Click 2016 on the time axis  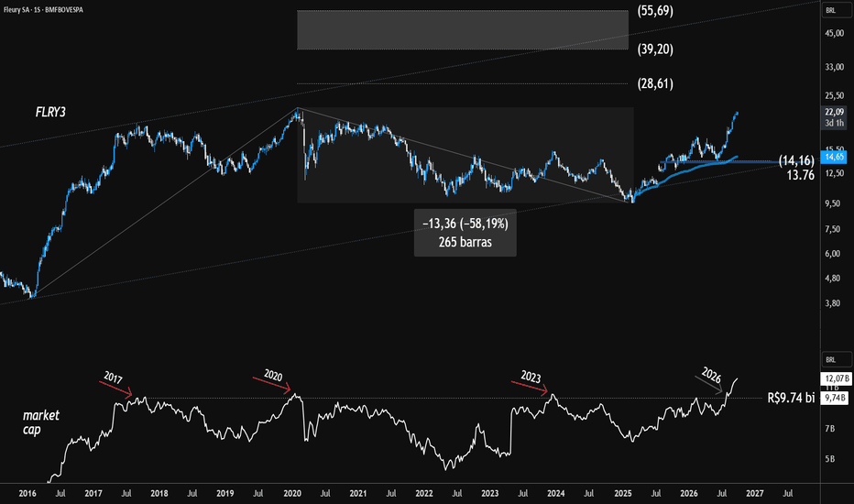pos(27,494)
